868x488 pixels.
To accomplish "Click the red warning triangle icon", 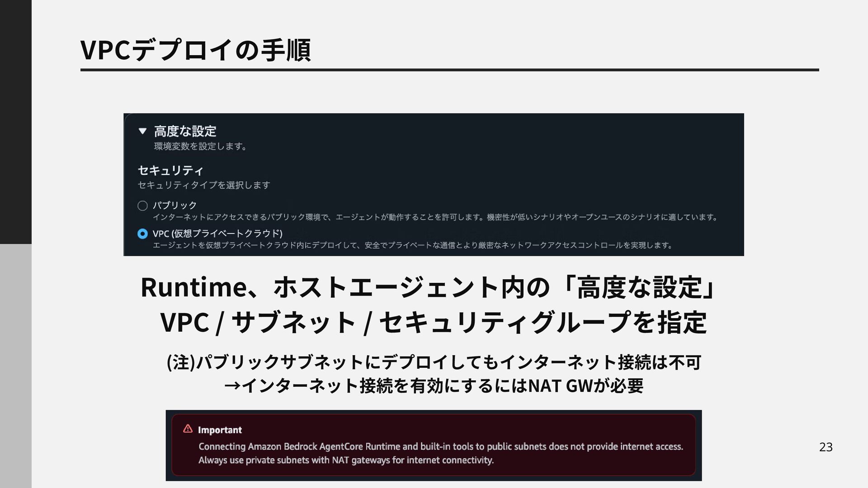I will [188, 429].
